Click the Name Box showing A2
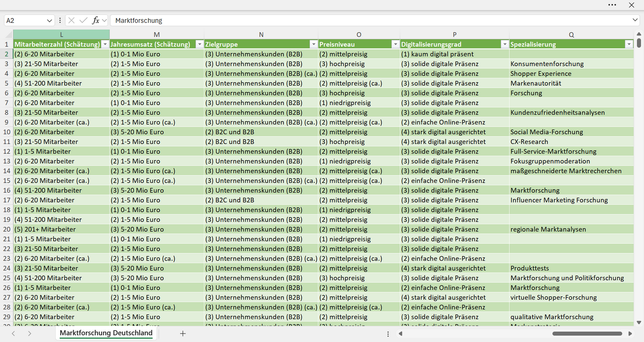This screenshot has width=644, height=342. pyautogui.click(x=25, y=21)
